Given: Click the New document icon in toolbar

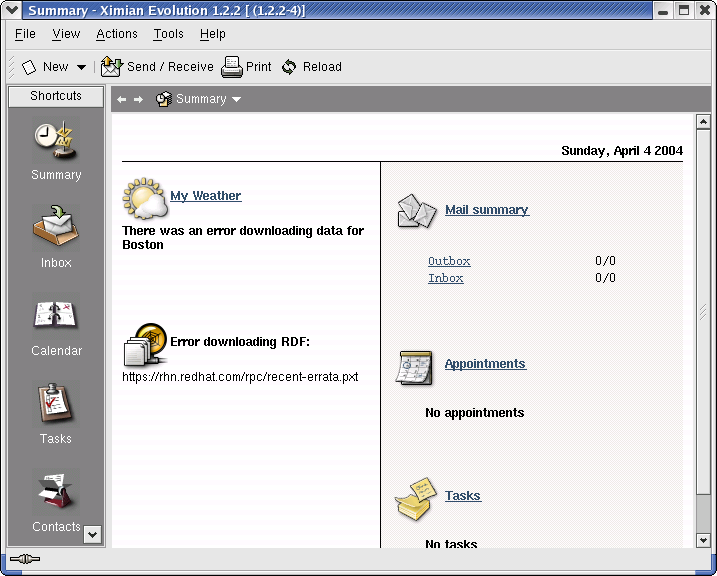Looking at the screenshot, I should point(29,67).
